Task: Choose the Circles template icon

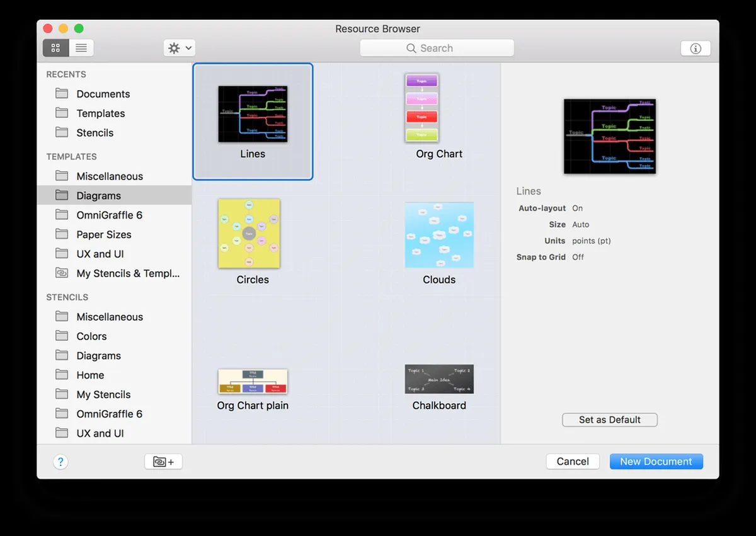Action: click(x=249, y=234)
